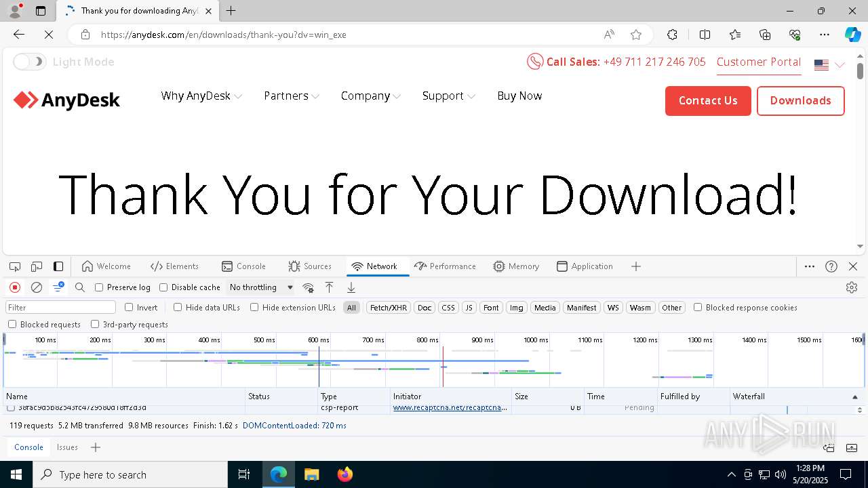Open DevTools help question mark icon

click(831, 266)
